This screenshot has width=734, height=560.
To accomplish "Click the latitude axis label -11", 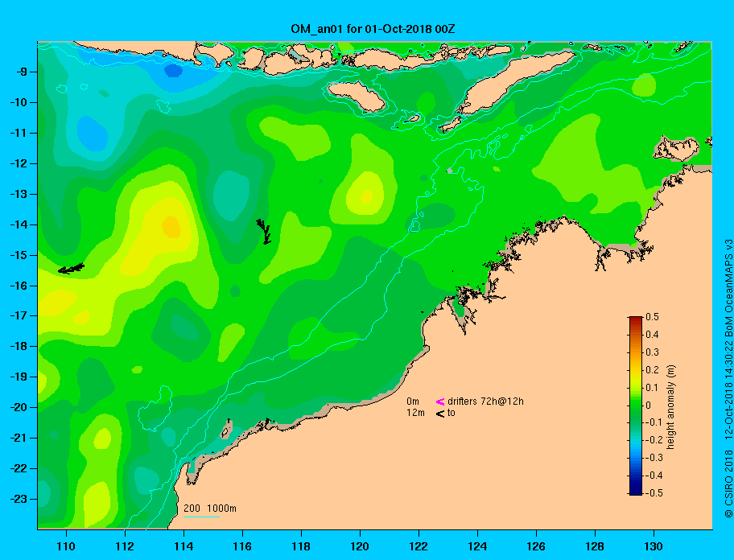I will point(19,133).
